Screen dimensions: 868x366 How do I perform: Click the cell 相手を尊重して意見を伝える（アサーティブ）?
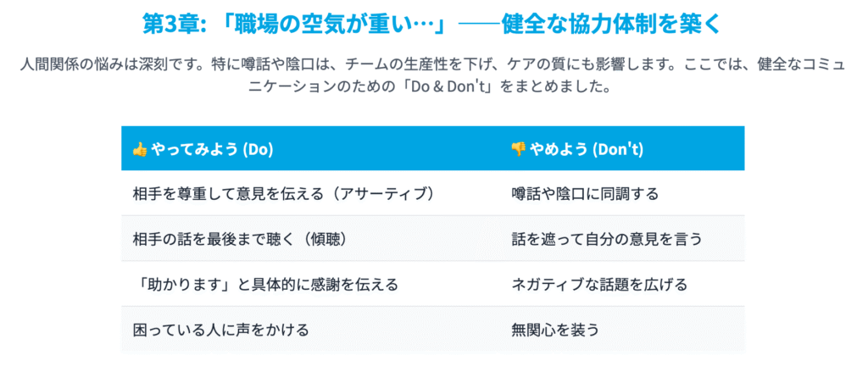310,193
